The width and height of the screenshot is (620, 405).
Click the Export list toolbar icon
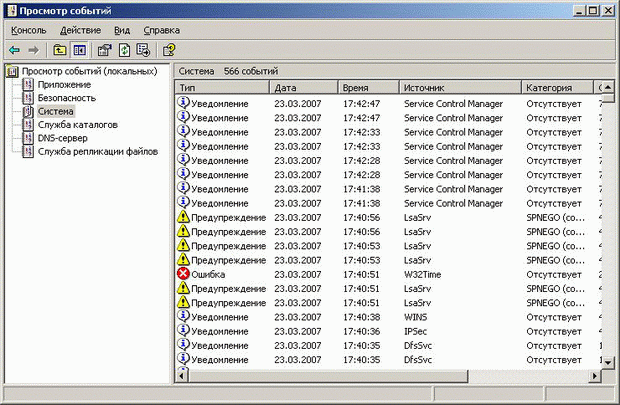click(144, 49)
